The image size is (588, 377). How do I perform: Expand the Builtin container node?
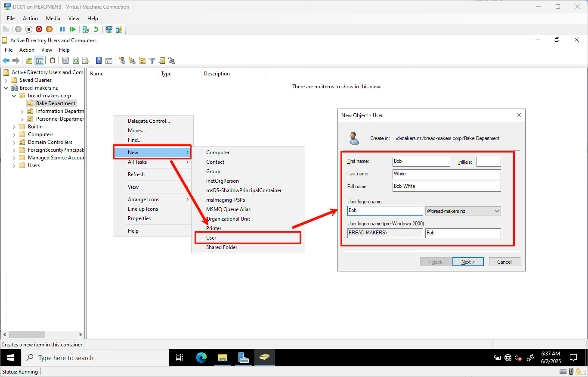point(14,127)
